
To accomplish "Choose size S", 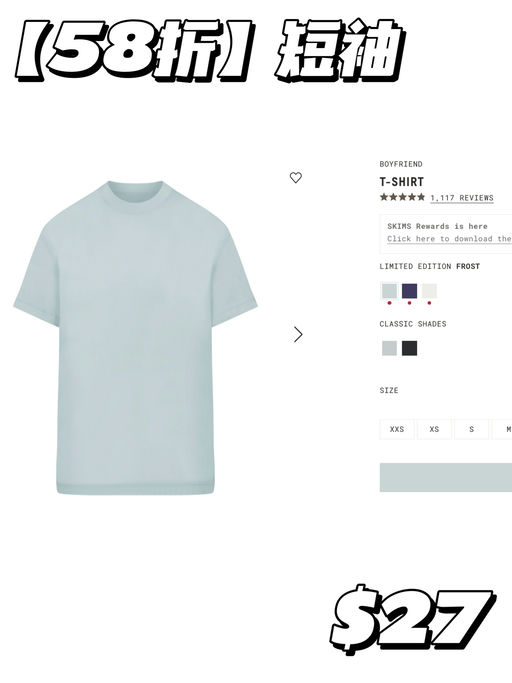I will [471, 429].
